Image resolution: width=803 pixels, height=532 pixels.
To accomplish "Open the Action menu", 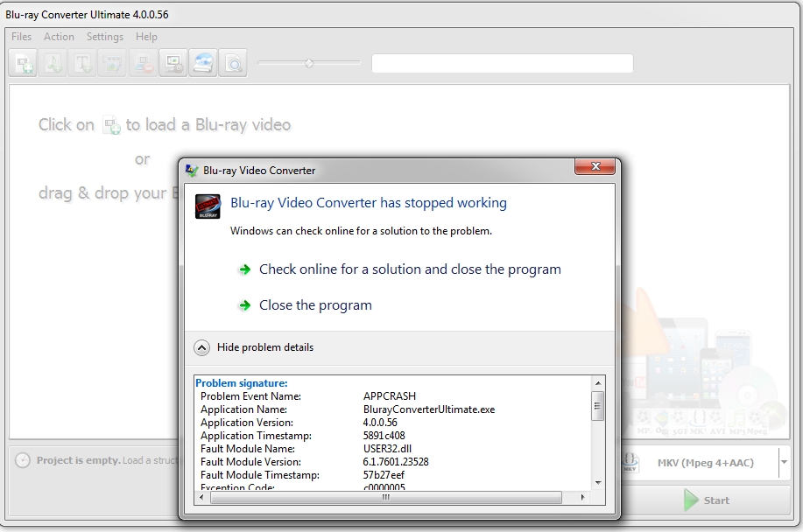I will (59, 37).
